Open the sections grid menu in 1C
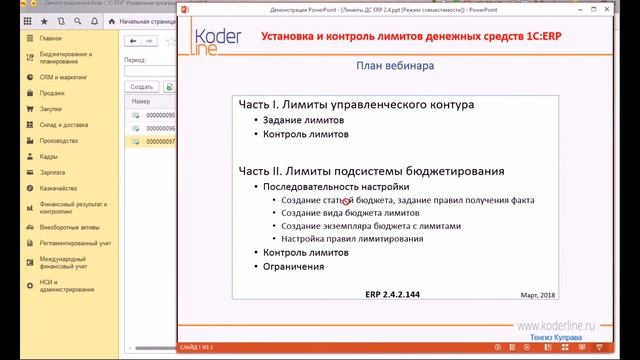This screenshot has width=640, height=360. [27, 21]
